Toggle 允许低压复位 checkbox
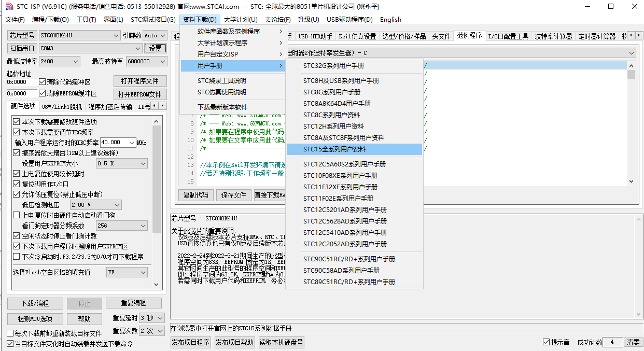This screenshot has height=351, width=644. pos(17,194)
